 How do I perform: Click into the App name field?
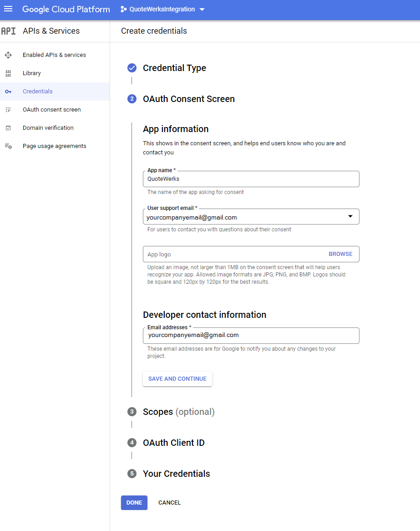point(250,179)
